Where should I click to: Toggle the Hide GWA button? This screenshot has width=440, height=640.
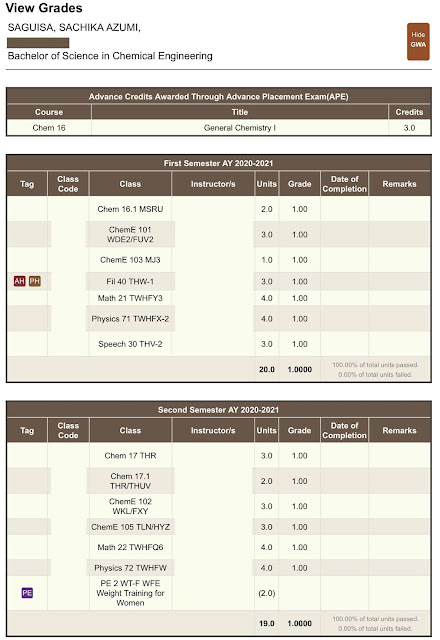click(418, 42)
